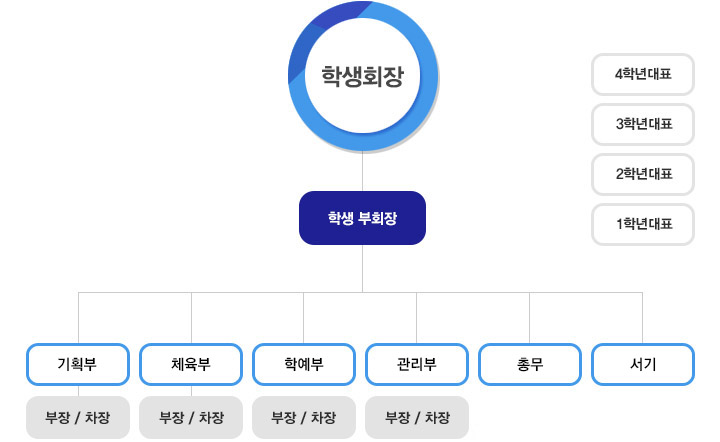Select 부장 / 차장 under 관리부
Viewport: 720px width, 442px height.
(x=417, y=417)
